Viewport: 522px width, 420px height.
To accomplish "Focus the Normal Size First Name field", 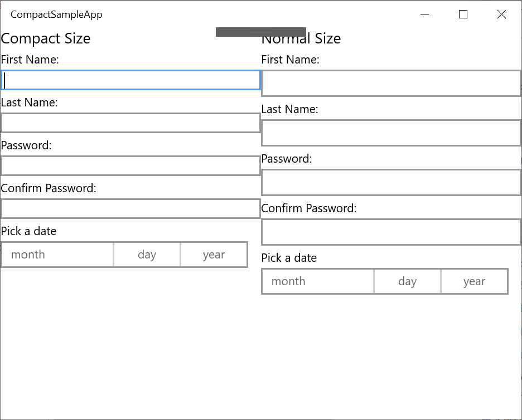I will tap(391, 83).
